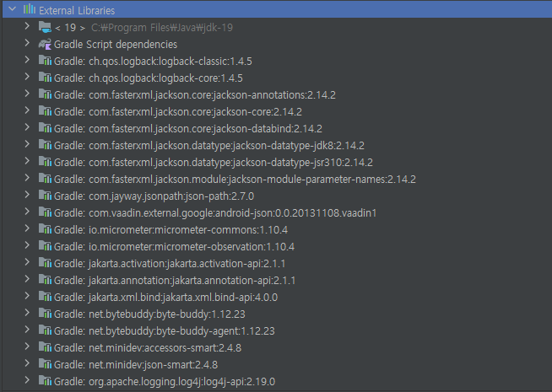Click the External Libraries bar-chart icon
This screenshot has height=392, width=552.
[30, 9]
